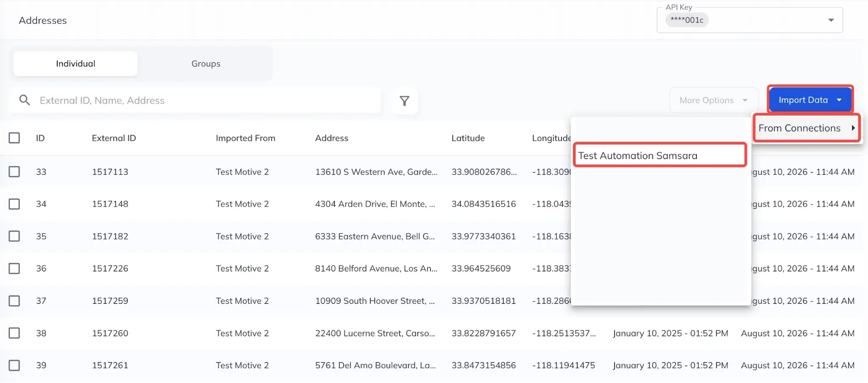The height and width of the screenshot is (383, 868).
Task: Check the box for row ID 34
Action: 14,204
